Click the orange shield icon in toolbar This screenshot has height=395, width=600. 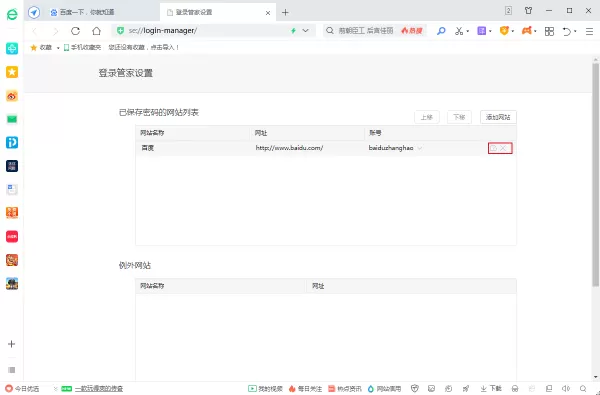coord(504,31)
